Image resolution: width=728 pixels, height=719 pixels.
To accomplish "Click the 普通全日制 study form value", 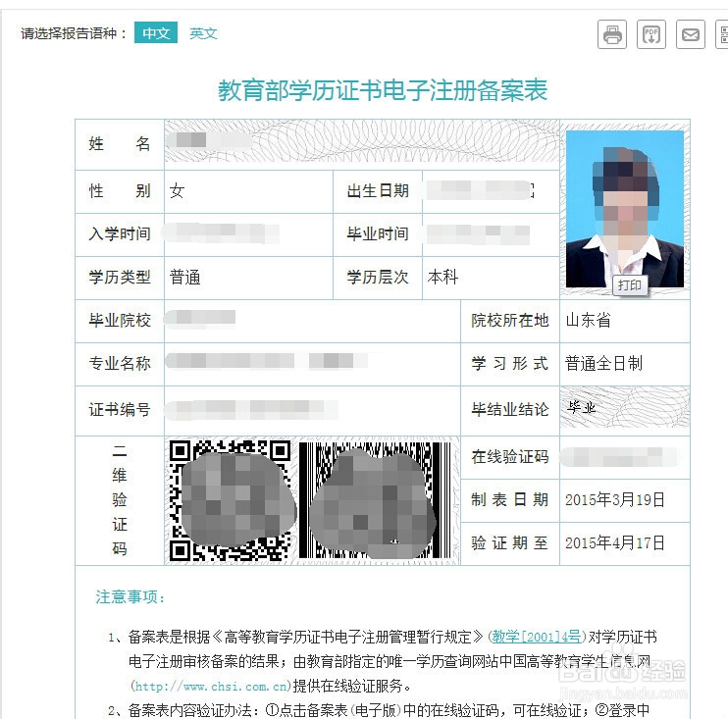I will (x=604, y=363).
